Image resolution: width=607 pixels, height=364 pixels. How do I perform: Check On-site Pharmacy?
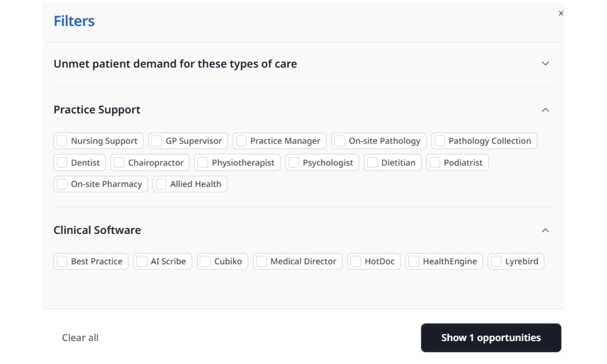tap(62, 184)
